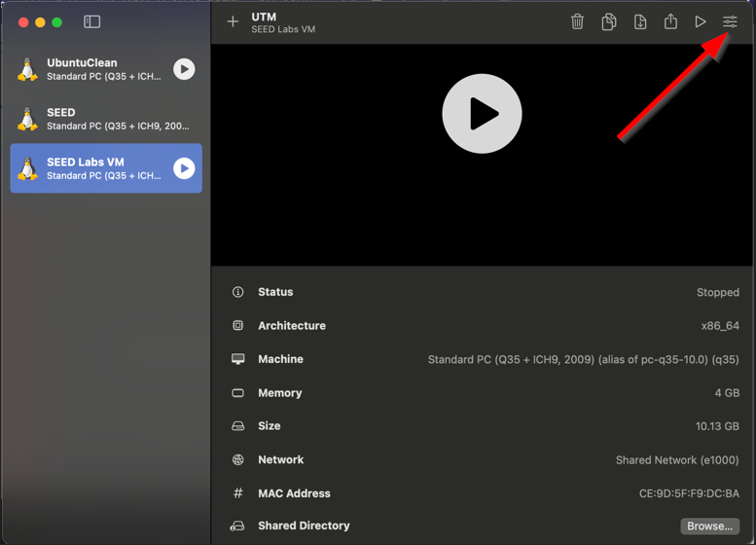Click the Status info icon
Screen dimensions: 756x545
click(x=237, y=292)
